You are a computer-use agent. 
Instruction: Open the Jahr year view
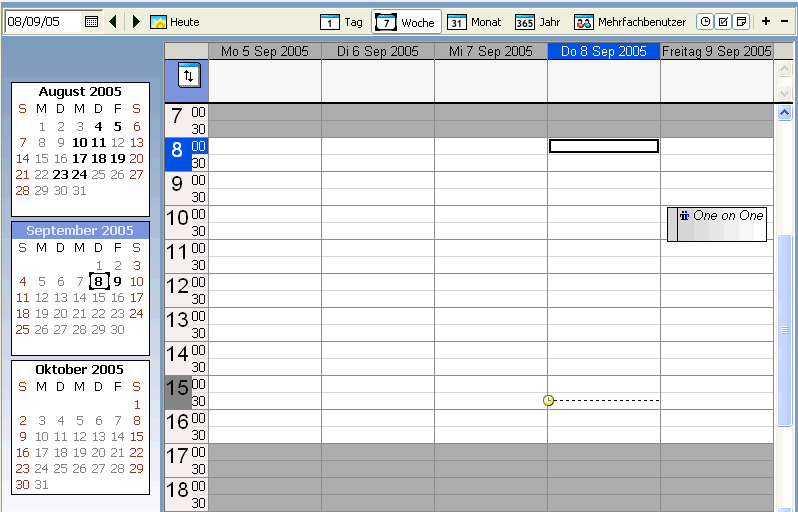tap(537, 22)
